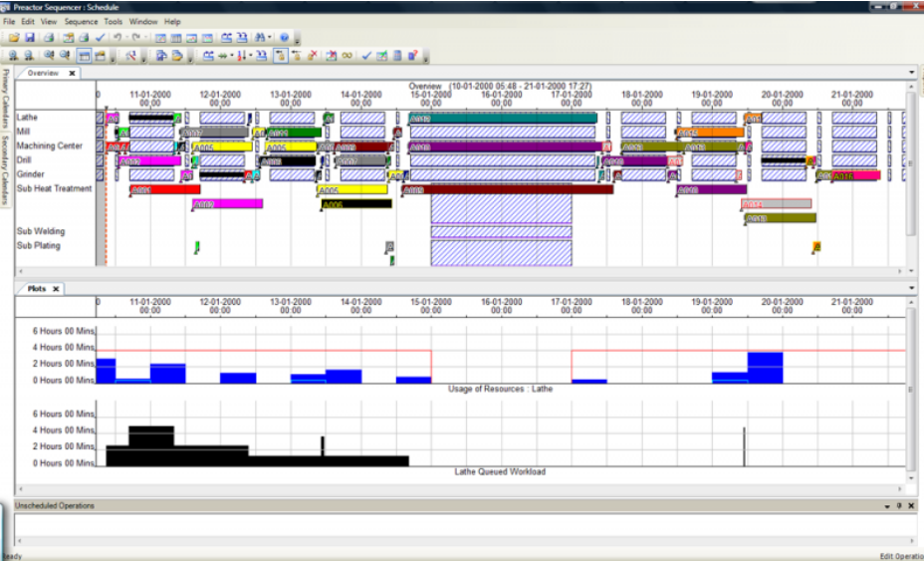Zoom out on the Gantt chart
This screenshot has height=561, width=924.
[28, 56]
